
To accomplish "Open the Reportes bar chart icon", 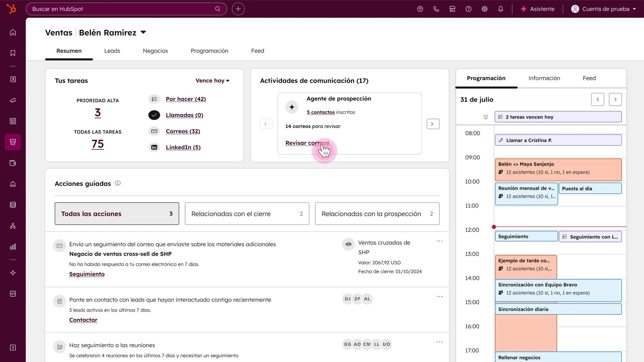I will [13, 247].
